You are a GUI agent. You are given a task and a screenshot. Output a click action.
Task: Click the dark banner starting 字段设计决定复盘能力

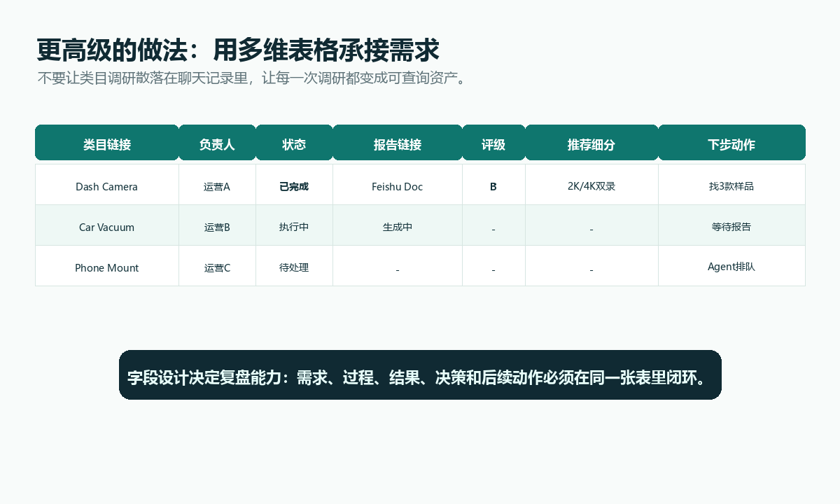point(420,374)
